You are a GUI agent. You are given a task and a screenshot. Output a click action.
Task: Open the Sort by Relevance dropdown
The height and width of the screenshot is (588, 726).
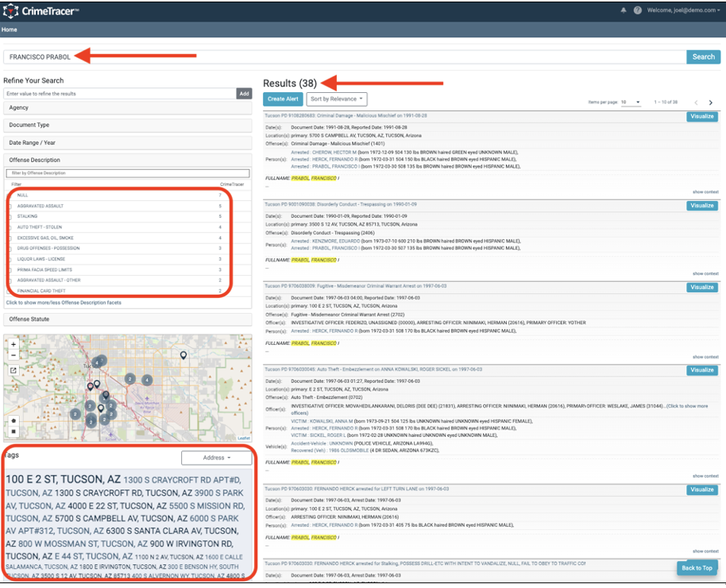tap(334, 99)
